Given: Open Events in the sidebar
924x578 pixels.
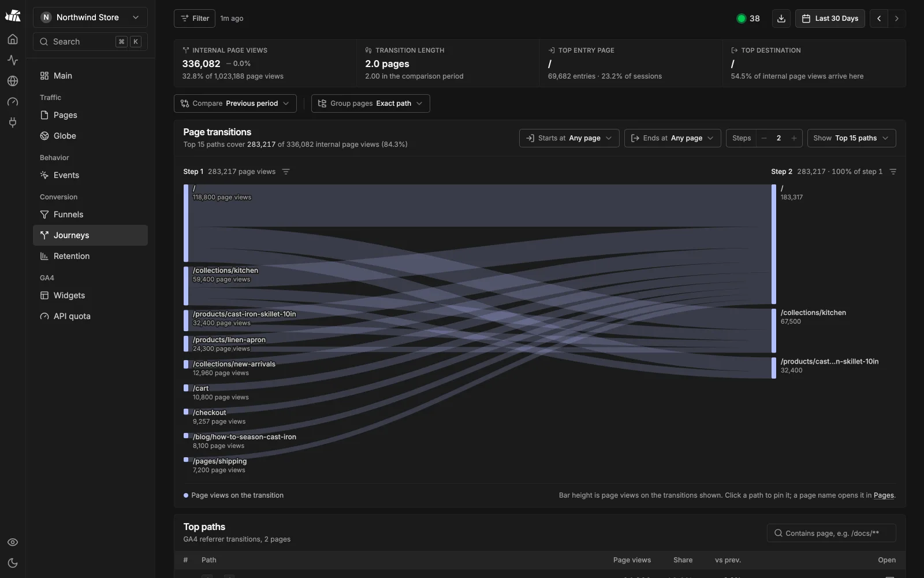Looking at the screenshot, I should pyautogui.click(x=90, y=175).
